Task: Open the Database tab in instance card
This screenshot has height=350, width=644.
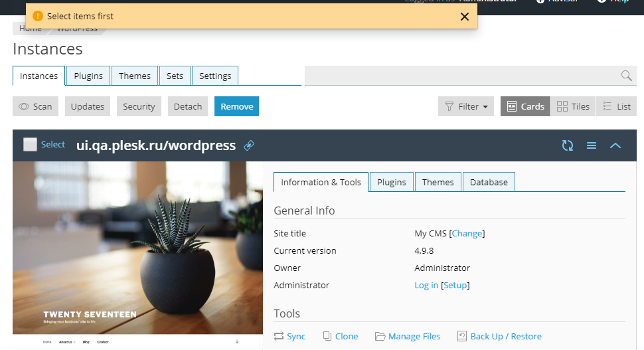Action: 489,182
